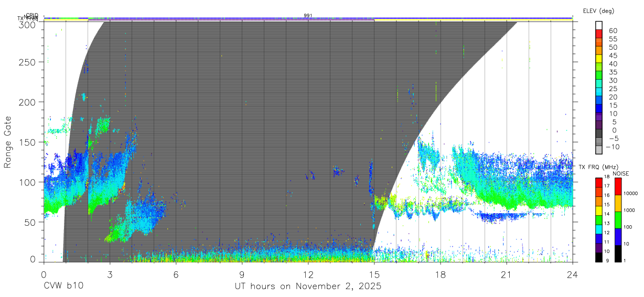Click the '21' hour tick on the time axis
The width and height of the screenshot is (644, 297).
tap(507, 274)
